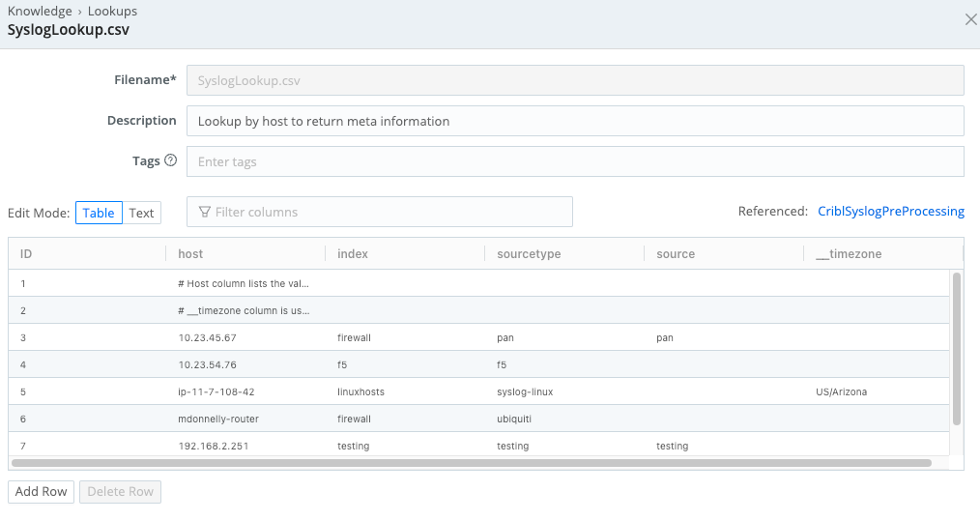The width and height of the screenshot is (980, 521).
Task: Click the source column header
Action: tap(676, 254)
